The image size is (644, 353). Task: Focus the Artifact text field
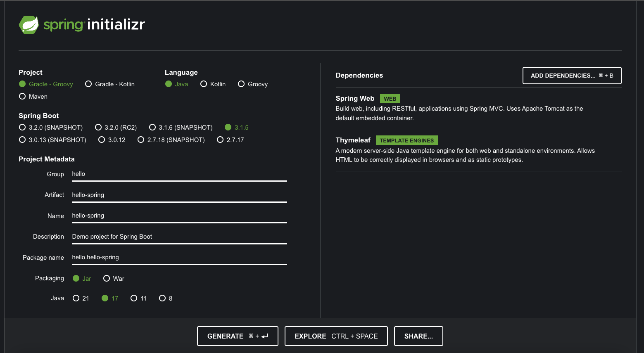[x=179, y=195]
